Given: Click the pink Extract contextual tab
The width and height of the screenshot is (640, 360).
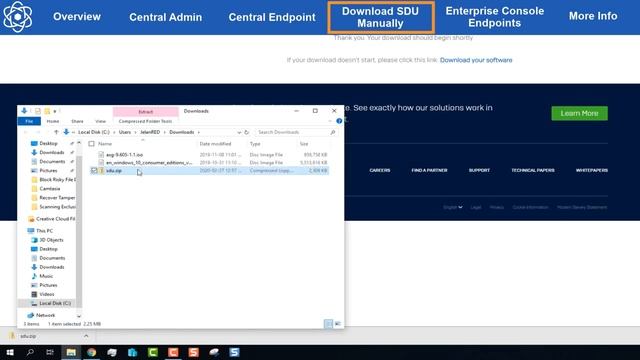Looking at the screenshot, I should 145,111.
